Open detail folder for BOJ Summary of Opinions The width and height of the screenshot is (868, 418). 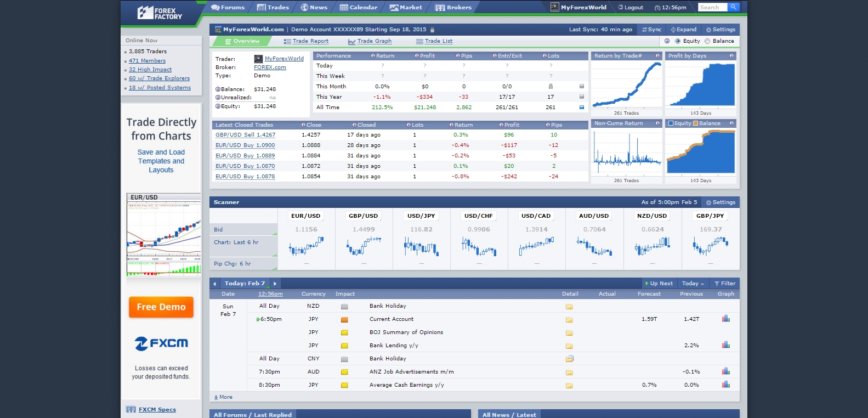pyautogui.click(x=569, y=332)
